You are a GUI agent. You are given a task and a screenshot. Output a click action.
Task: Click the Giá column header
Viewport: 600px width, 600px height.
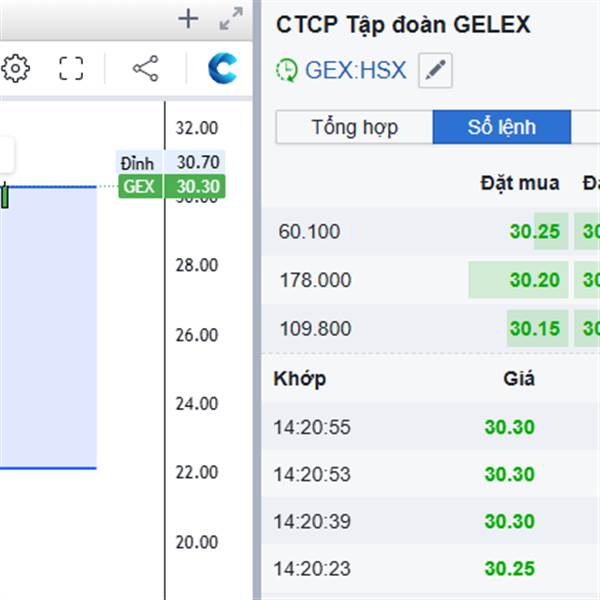tap(519, 379)
